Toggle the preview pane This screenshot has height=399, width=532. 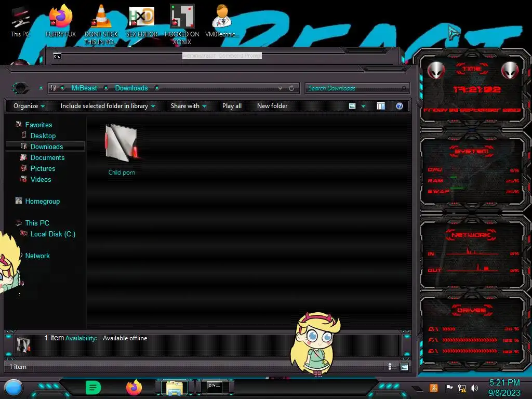click(381, 106)
